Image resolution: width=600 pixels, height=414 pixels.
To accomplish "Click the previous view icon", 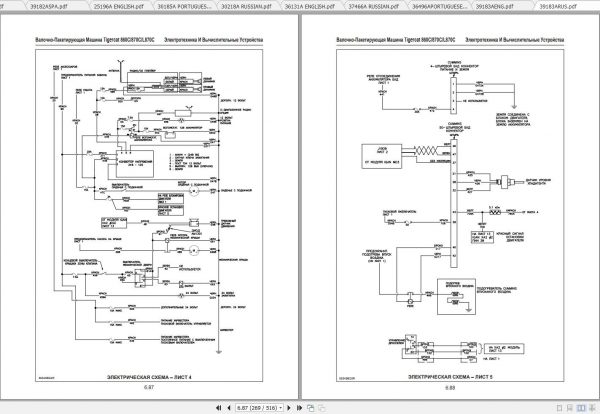I will pyautogui.click(x=311, y=408).
